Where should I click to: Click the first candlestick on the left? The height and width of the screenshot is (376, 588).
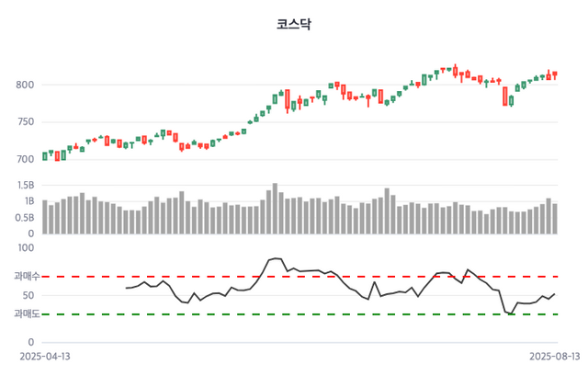coord(45,155)
